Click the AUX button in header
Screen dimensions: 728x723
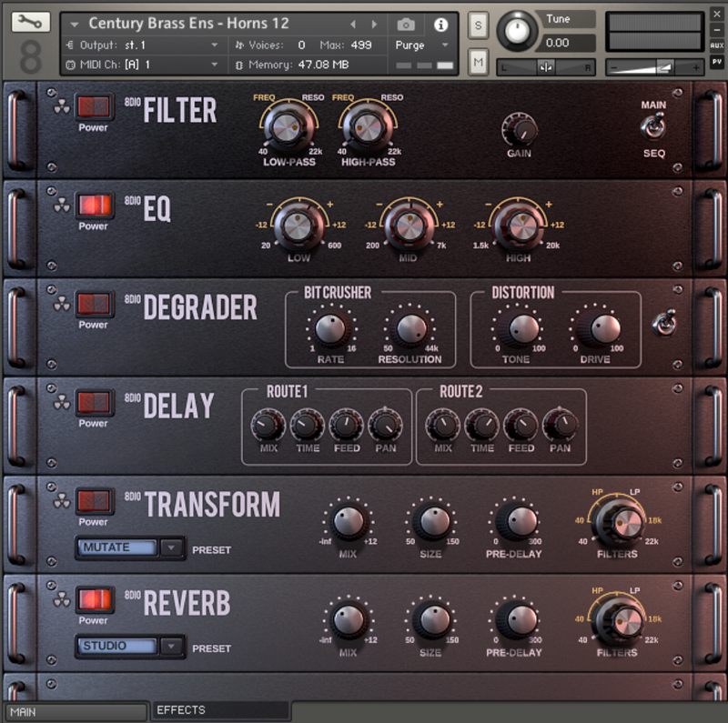pyautogui.click(x=717, y=45)
